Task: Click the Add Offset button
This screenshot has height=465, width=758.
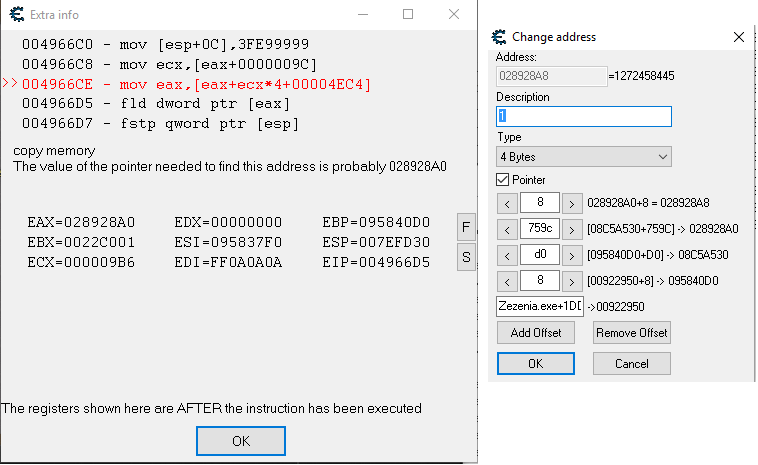Action: pos(535,333)
